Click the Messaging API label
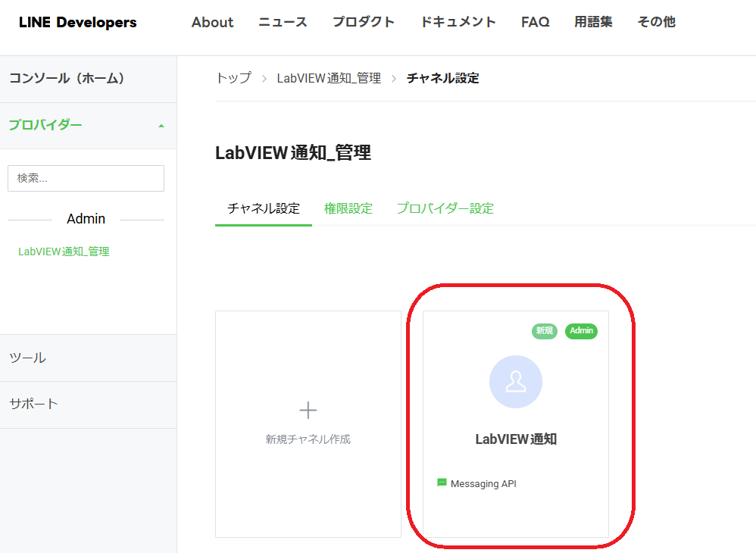This screenshot has height=553, width=756. coord(483,483)
